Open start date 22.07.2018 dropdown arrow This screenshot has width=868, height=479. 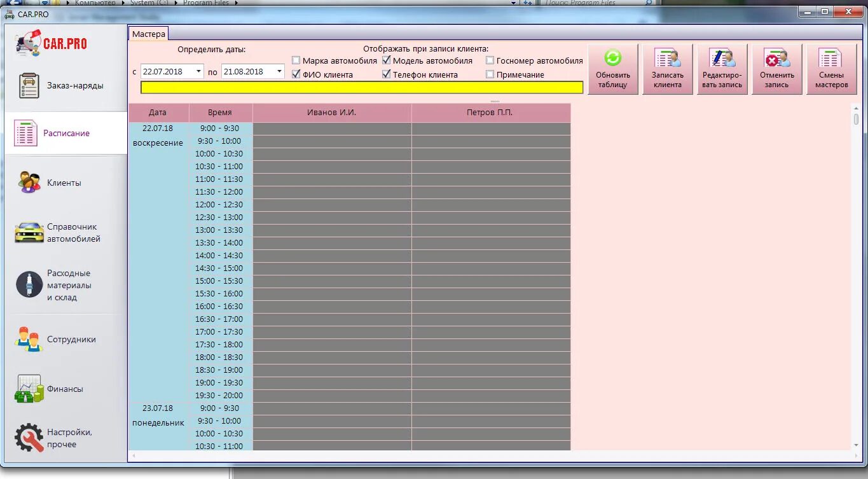[x=198, y=72]
